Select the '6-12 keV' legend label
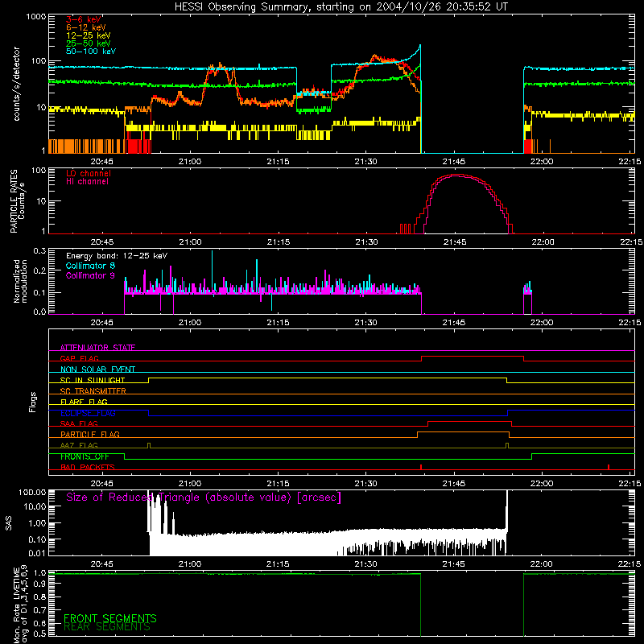The width and height of the screenshot is (644, 644). click(86, 27)
